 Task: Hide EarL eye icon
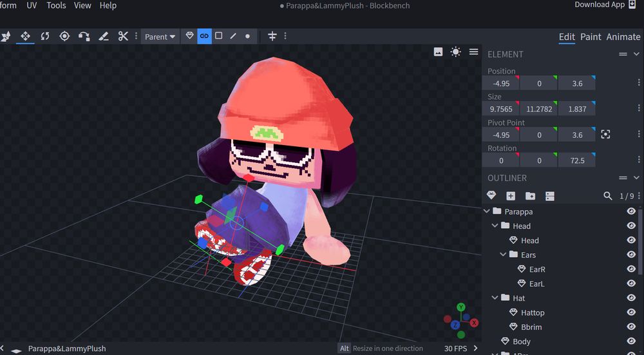pos(631,283)
